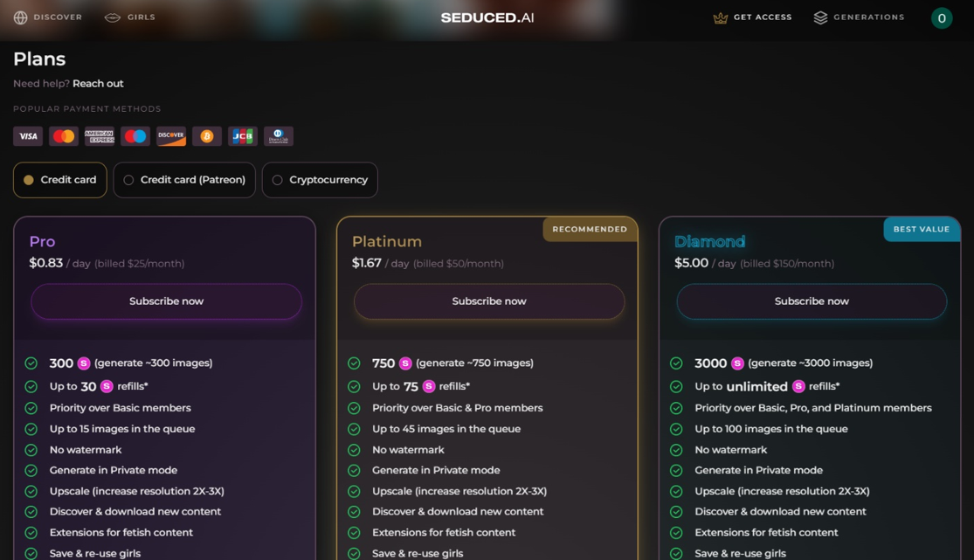Click the JCB payment icon
Image resolution: width=974 pixels, height=560 pixels.
[x=243, y=136]
